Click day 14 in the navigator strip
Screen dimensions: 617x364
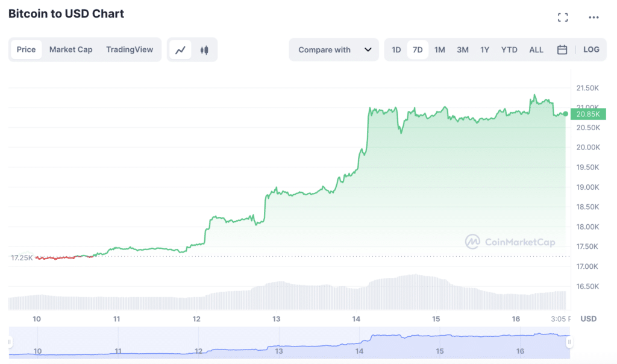(359, 351)
